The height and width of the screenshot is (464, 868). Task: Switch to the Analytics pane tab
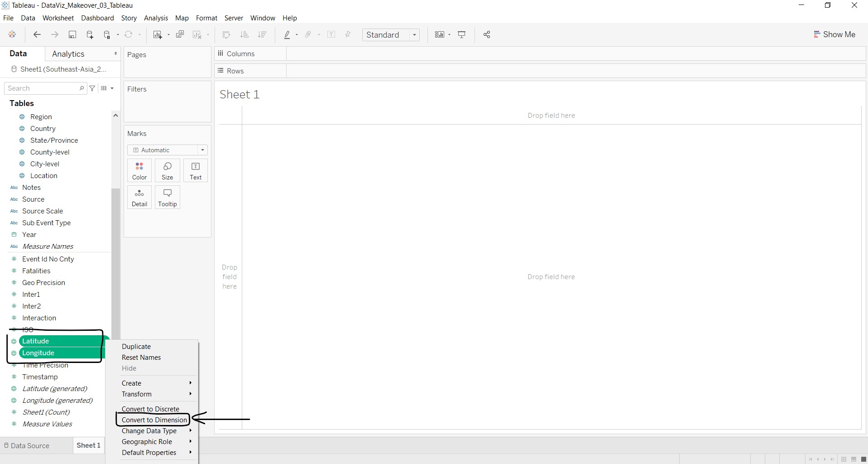pos(68,54)
